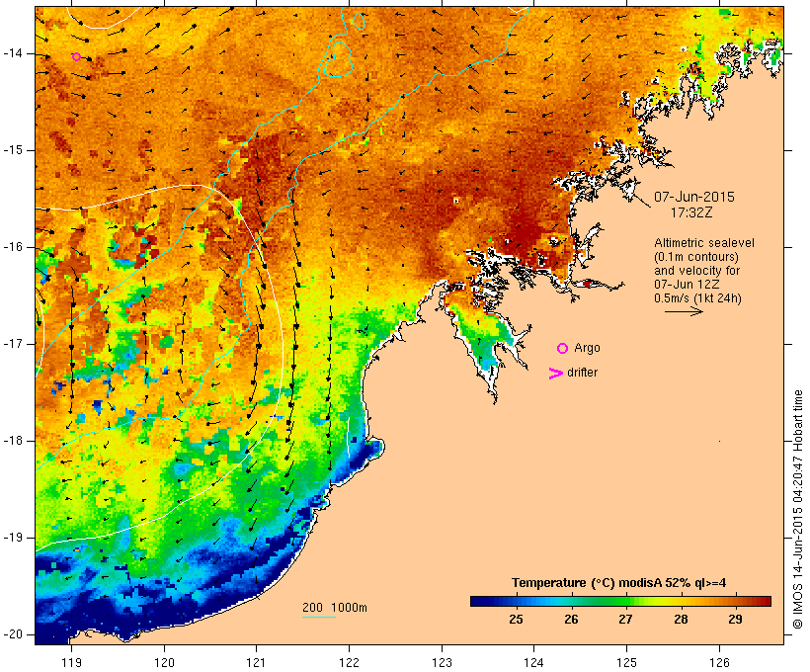This screenshot has height=672, width=810.
Task: Click the '120' longitude axis label
Action: coord(164,662)
